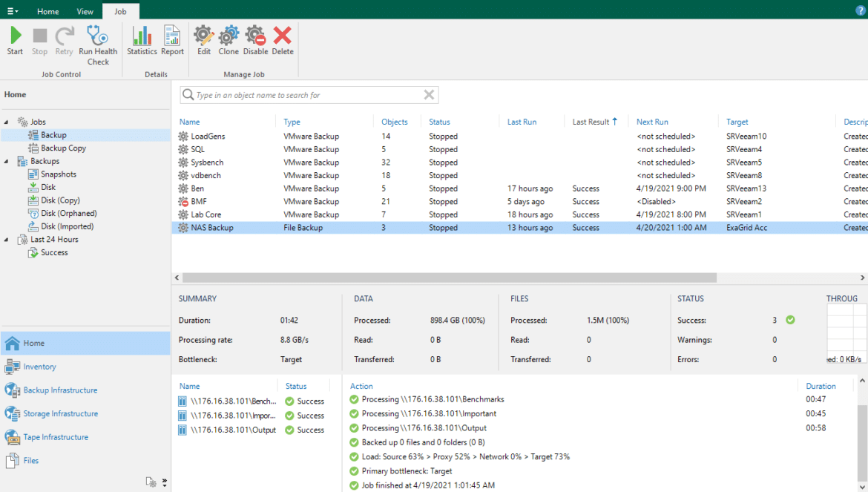Open the help icon in title bar
868x492 pixels.
(x=861, y=10)
